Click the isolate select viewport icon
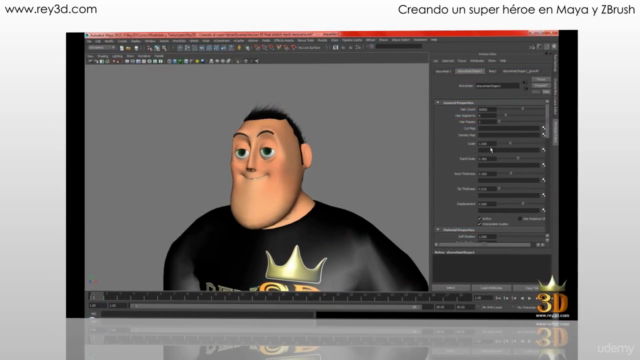The width and height of the screenshot is (640, 360). pyautogui.click(x=238, y=61)
